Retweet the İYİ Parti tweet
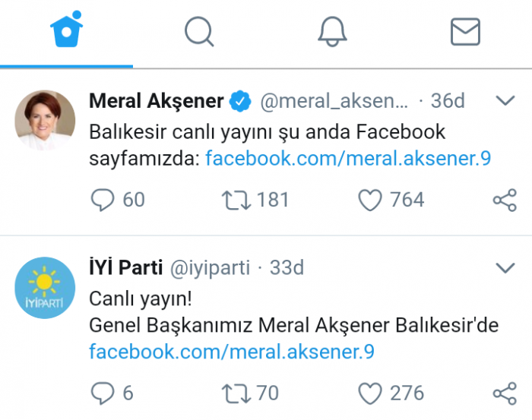532x420 pixels. (x=236, y=393)
